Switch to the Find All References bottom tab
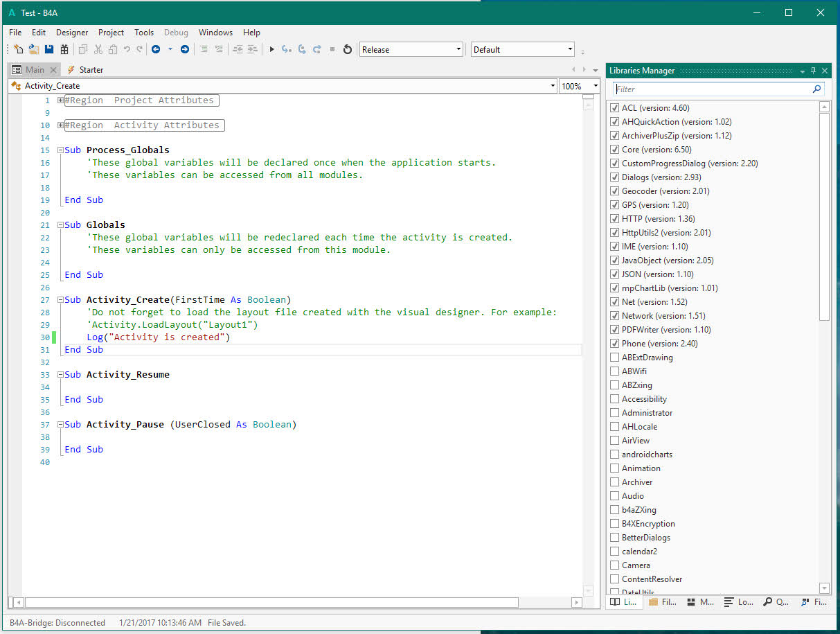The width and height of the screenshot is (840, 634). point(814,602)
